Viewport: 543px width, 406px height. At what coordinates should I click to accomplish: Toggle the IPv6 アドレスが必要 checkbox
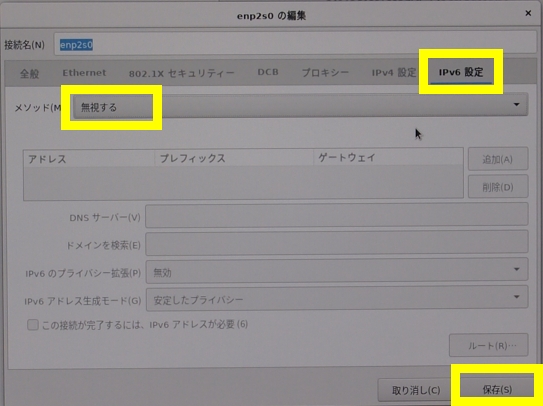(x=33, y=325)
